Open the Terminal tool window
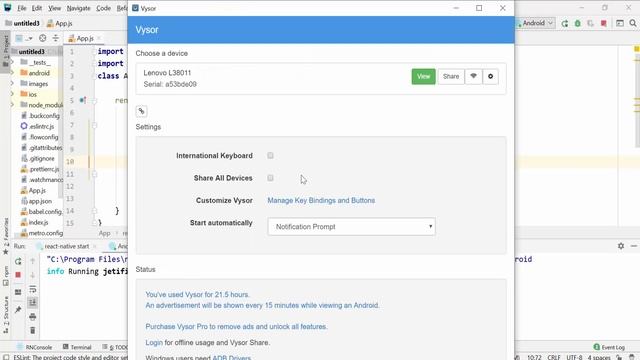This screenshot has width=640, height=360. [77, 347]
